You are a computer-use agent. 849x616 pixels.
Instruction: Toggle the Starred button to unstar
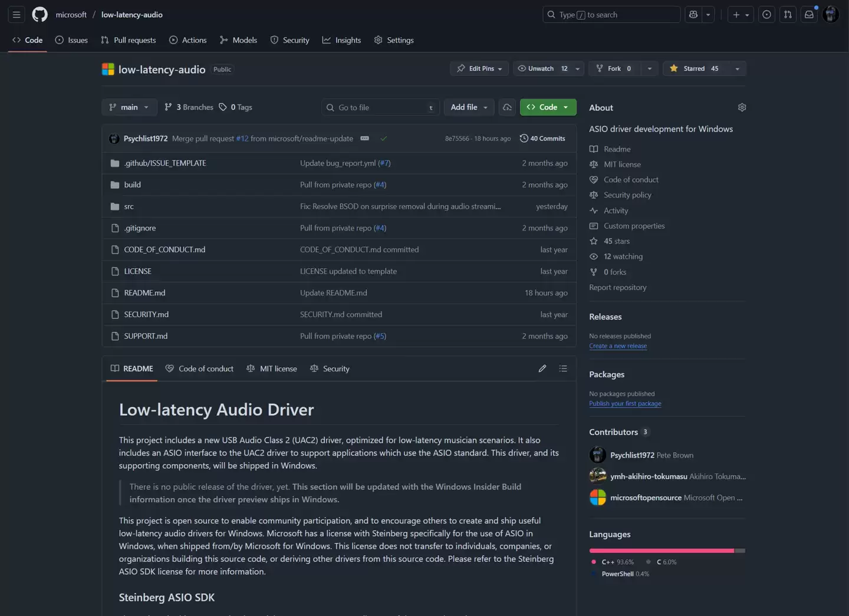pos(695,68)
